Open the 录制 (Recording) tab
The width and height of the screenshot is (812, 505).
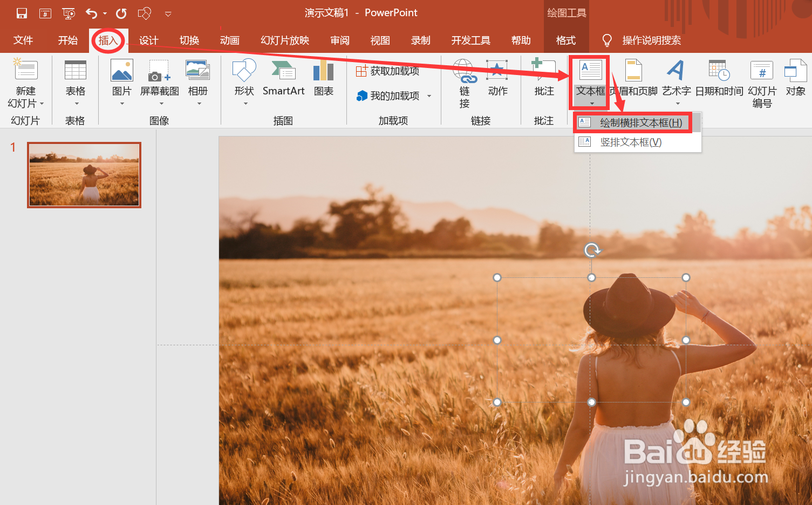click(x=421, y=40)
